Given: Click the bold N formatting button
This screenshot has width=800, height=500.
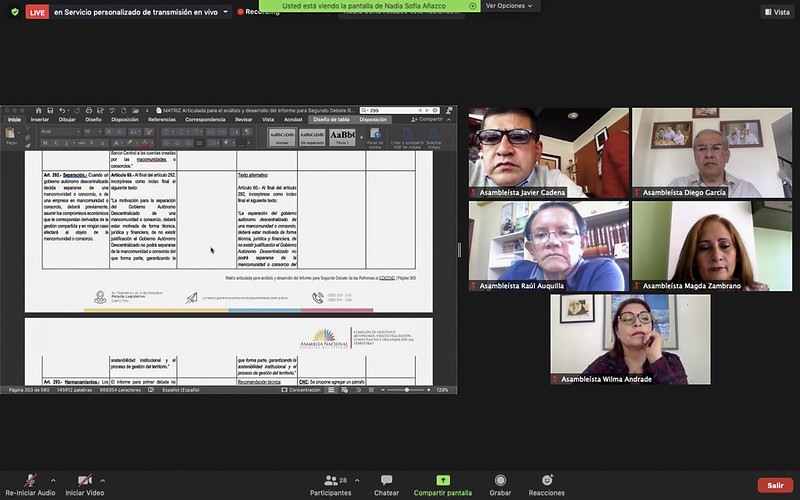Looking at the screenshot, I should [x=45, y=143].
